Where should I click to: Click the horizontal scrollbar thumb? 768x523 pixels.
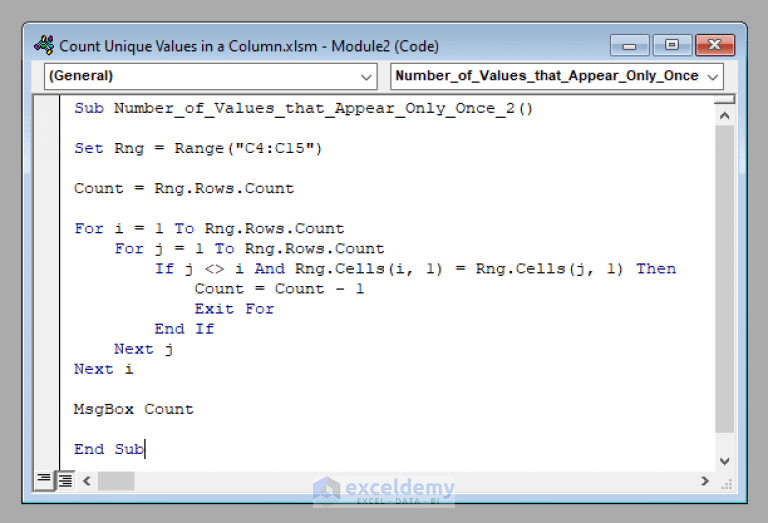116,481
